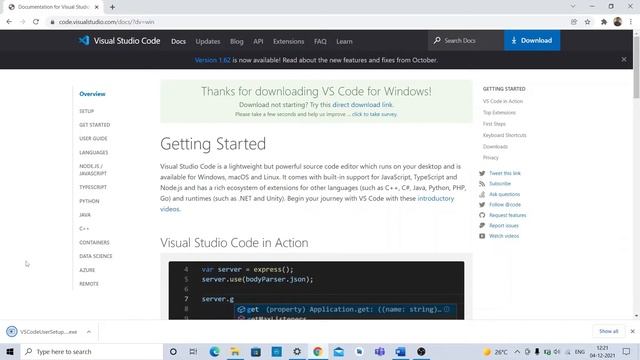The image size is (640, 360).
Task: Click the GitHub icon beside Request features
Action: 482,215
